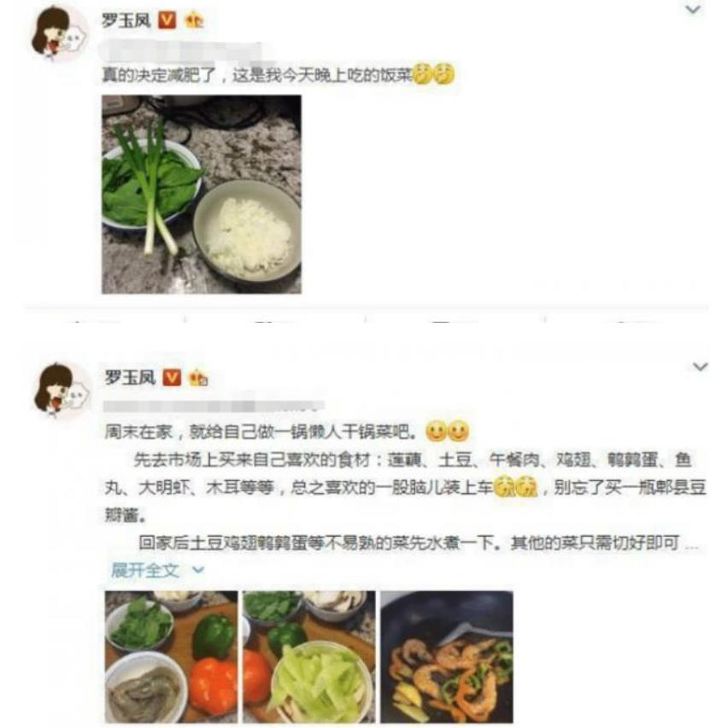This screenshot has height=728, width=728.
Task: Click the emoji pair after 装上车
Action: point(515,488)
